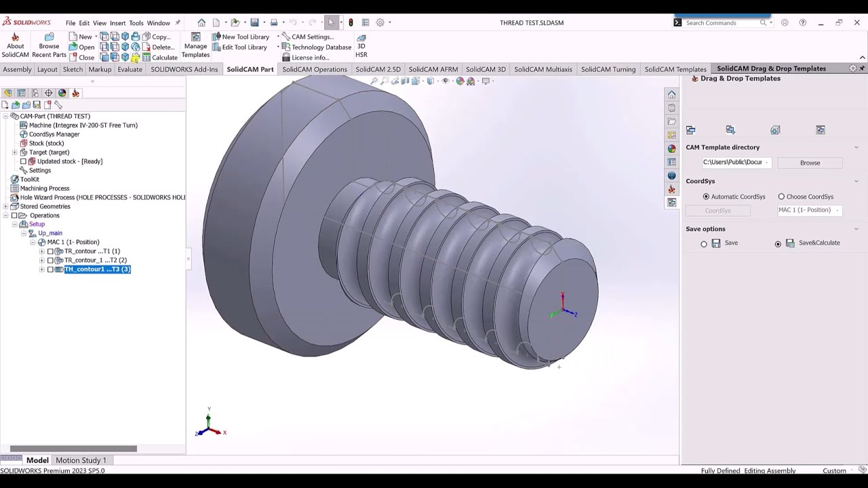Click Help question mark icon
The height and width of the screenshot is (488, 868).
click(803, 22)
